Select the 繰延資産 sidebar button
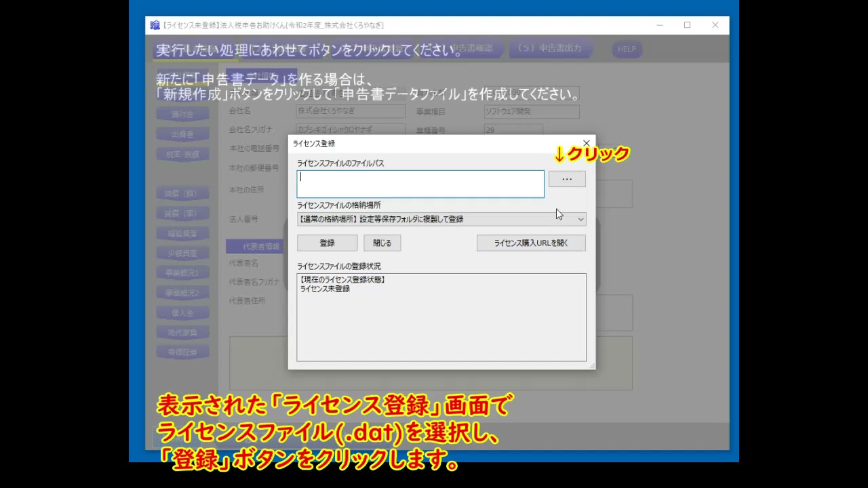 tap(182, 233)
